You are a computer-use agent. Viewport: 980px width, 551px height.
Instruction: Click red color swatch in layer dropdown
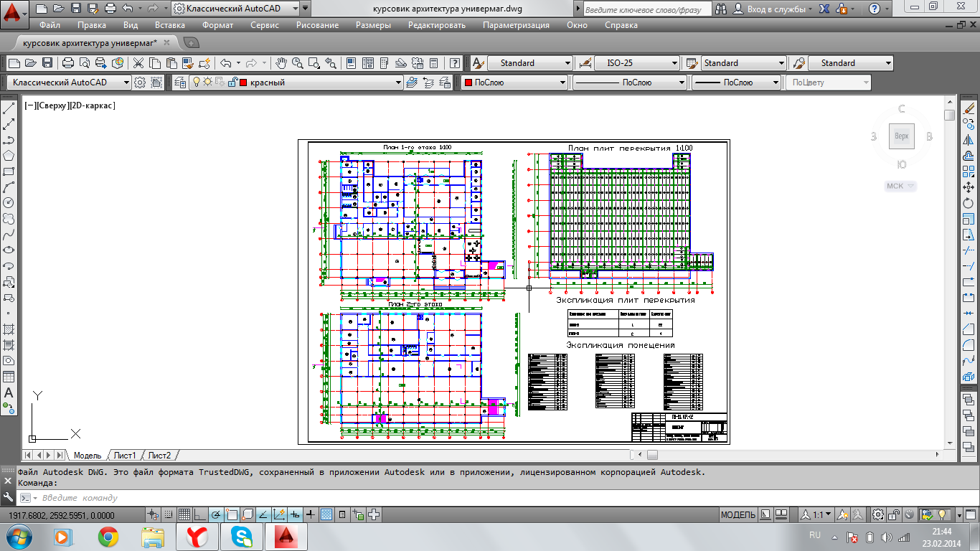click(243, 83)
